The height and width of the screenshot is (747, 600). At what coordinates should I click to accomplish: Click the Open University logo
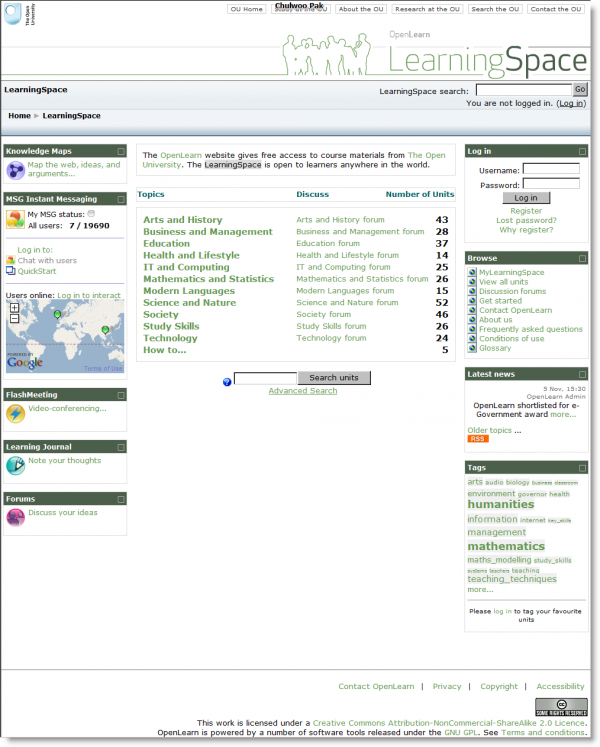[x=19, y=13]
